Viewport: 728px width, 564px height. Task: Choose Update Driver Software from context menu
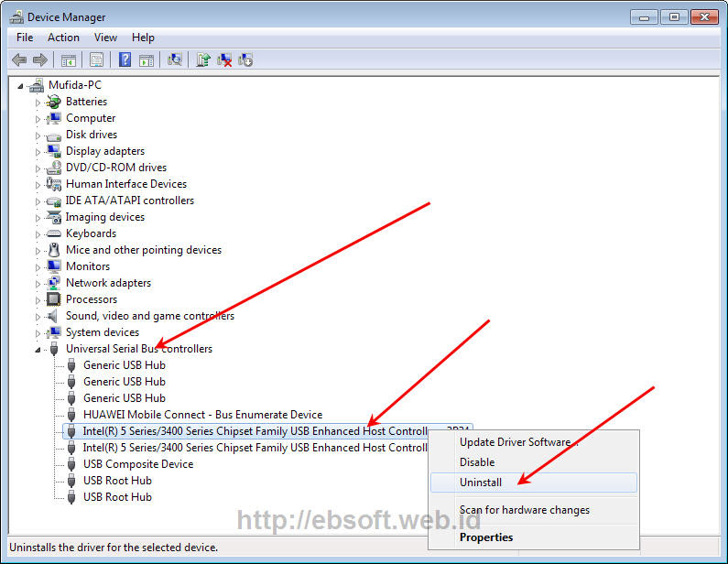(534, 442)
